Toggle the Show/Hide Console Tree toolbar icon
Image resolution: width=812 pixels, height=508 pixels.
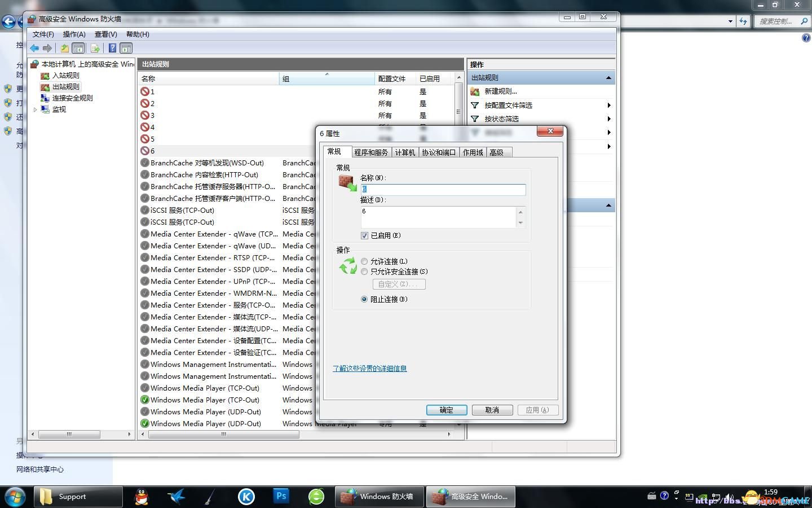tap(78, 49)
